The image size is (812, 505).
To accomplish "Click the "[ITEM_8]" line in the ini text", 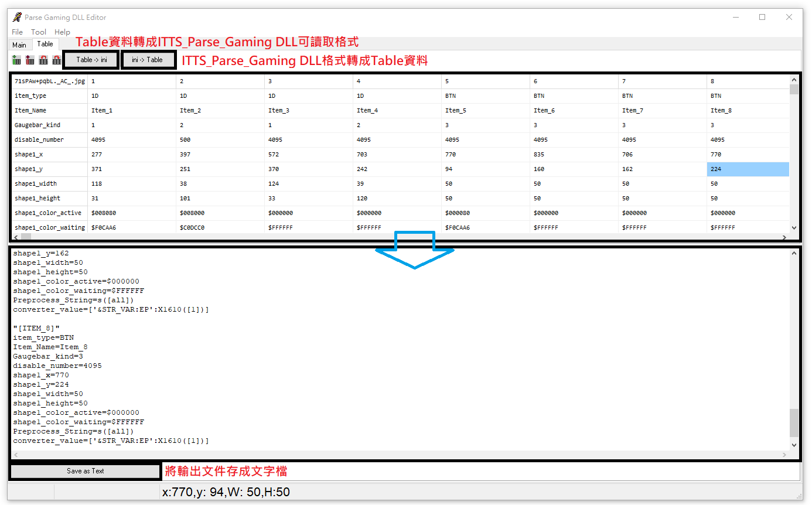I will pyautogui.click(x=37, y=328).
